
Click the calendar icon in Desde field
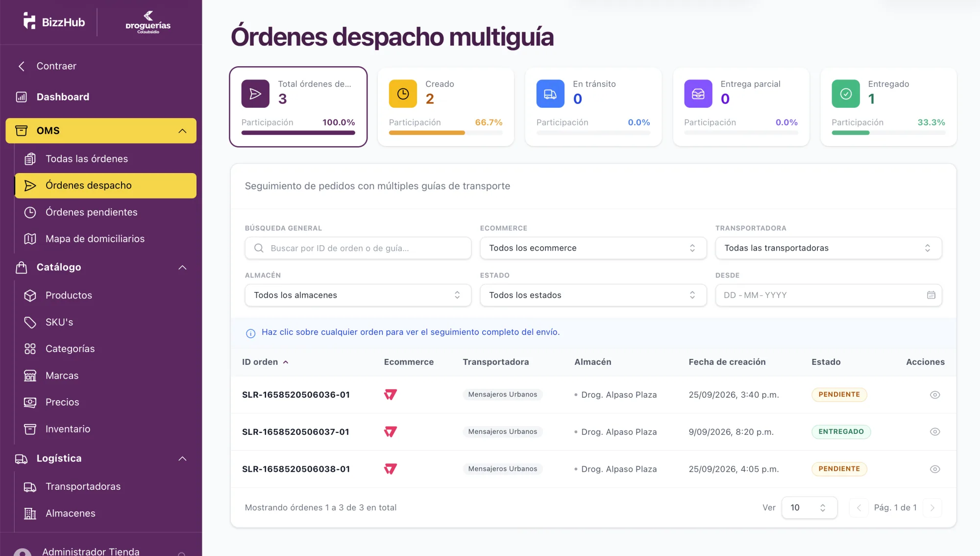(x=931, y=295)
